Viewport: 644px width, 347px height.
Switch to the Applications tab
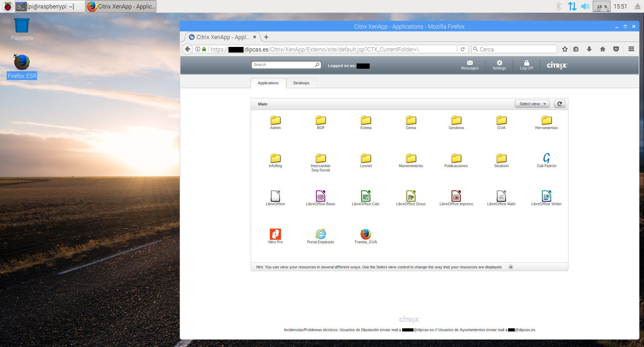[x=268, y=83]
